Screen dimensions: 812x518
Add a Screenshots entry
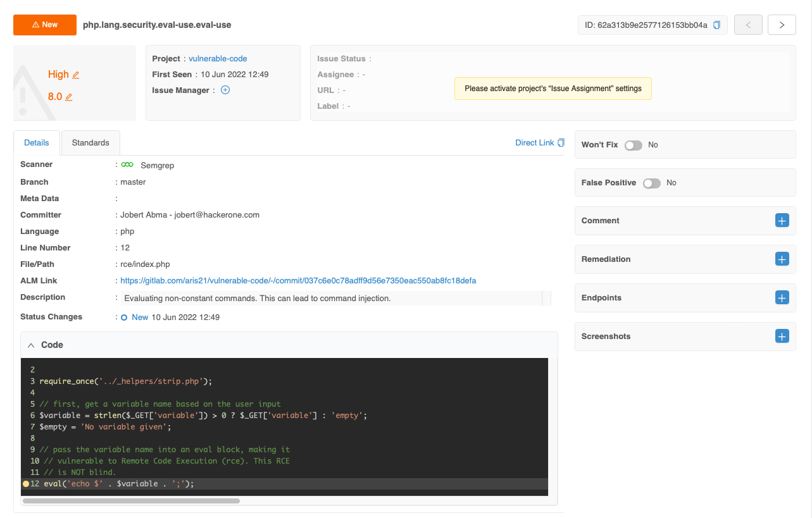pyautogui.click(x=782, y=336)
